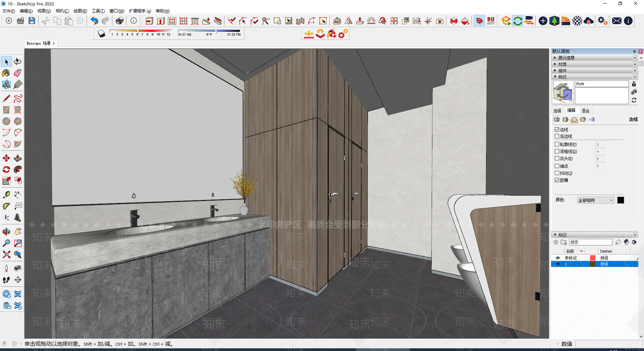Click the Save floppy disk icon
The width and height of the screenshot is (644, 351).
pos(32,21)
